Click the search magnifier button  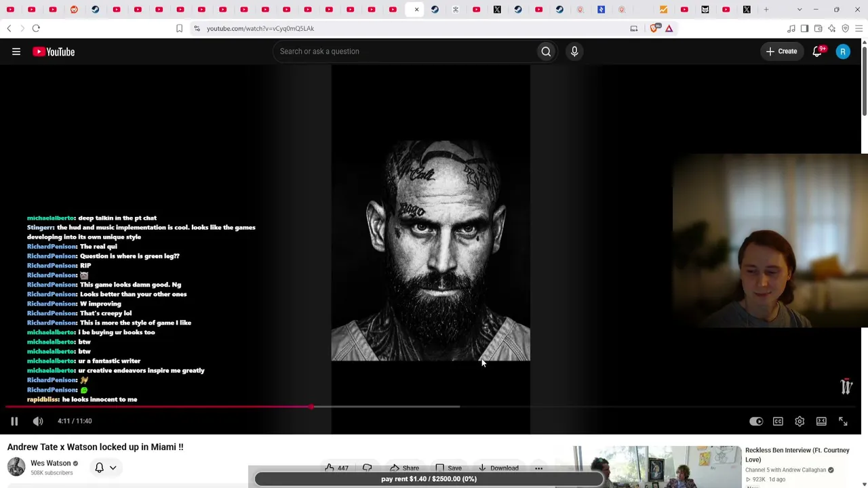click(546, 52)
